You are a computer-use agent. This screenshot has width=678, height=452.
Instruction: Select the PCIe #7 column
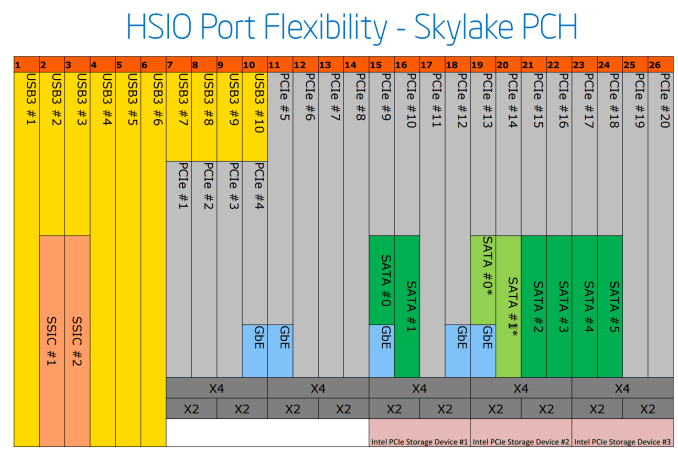tap(331, 224)
